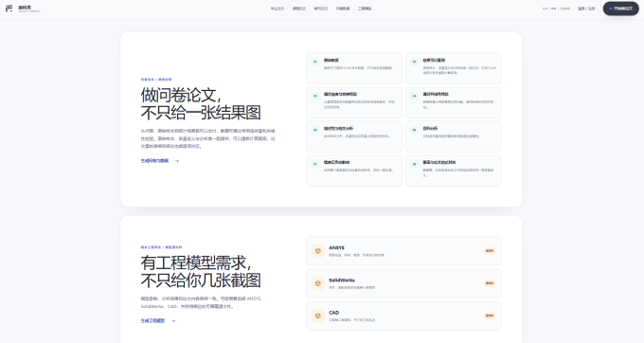Click the orange badge on CAD card
The height and width of the screenshot is (343, 644).
[x=490, y=316]
